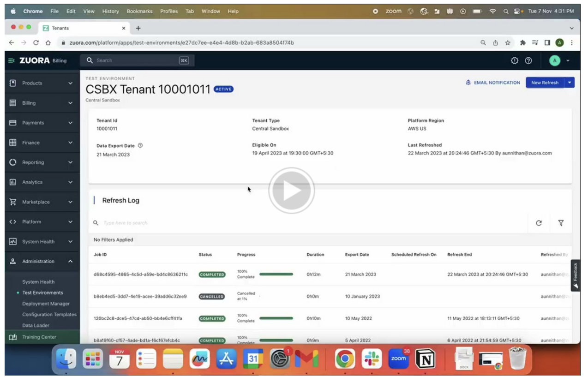Click the New Refresh button

tap(545, 83)
